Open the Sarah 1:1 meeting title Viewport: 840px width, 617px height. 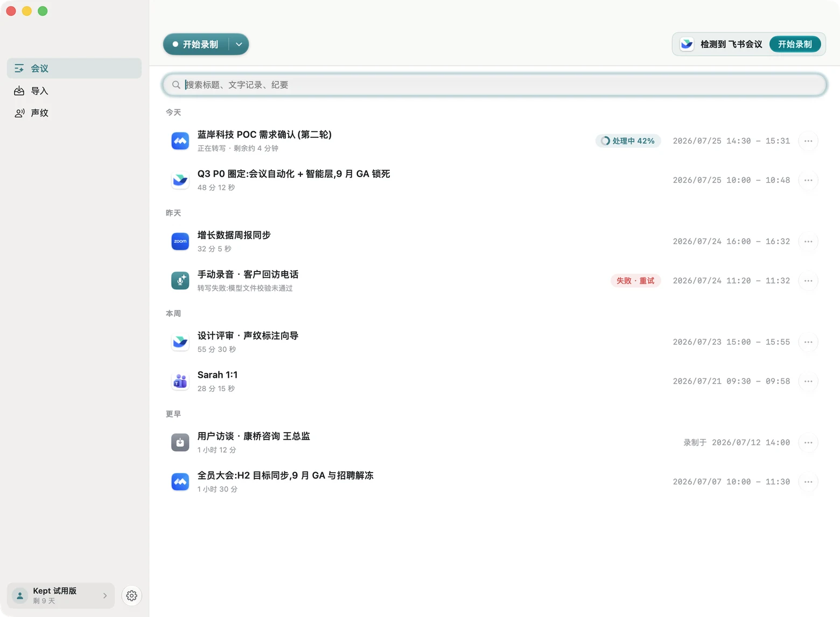[x=218, y=375]
